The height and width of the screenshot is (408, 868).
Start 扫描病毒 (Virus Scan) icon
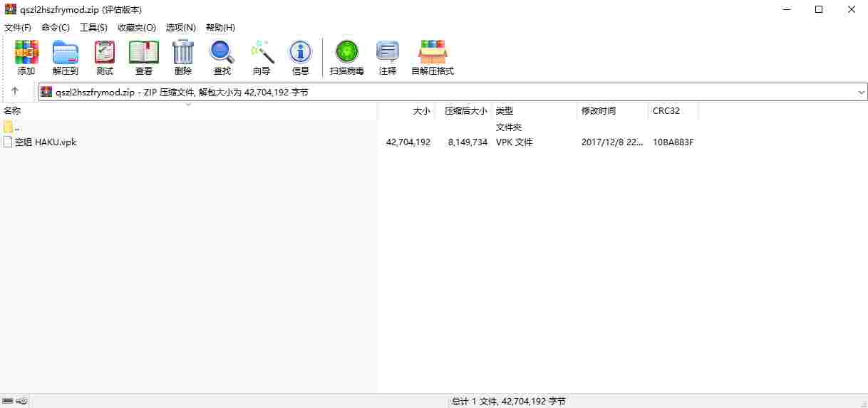347,53
